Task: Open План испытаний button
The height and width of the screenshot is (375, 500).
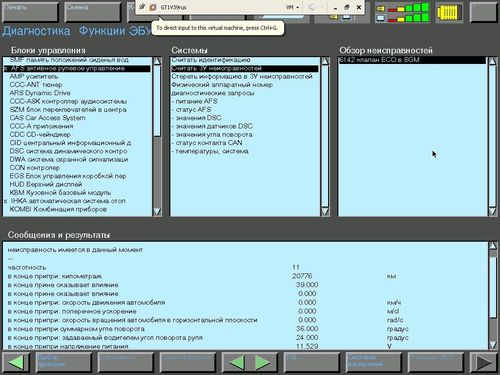Action: [x=188, y=362]
